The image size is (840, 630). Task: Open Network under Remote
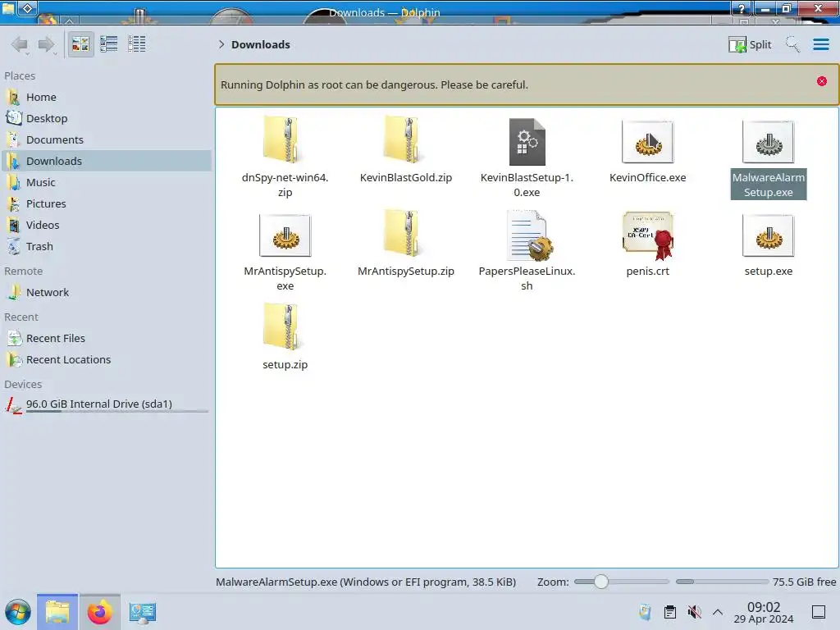click(106, 293)
